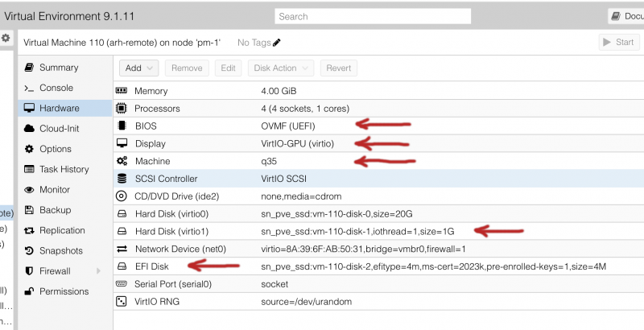Expand the Firewall submenu arrow
644x330 pixels.
point(98,271)
